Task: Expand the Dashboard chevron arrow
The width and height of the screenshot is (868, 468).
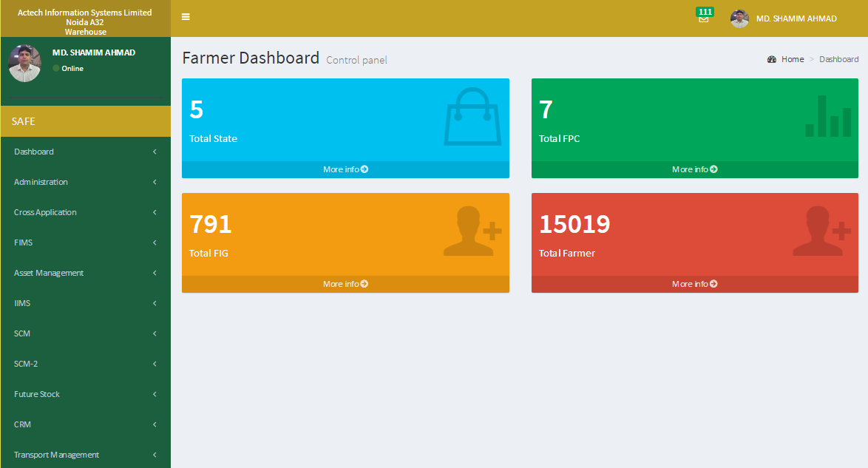Action: coord(155,152)
